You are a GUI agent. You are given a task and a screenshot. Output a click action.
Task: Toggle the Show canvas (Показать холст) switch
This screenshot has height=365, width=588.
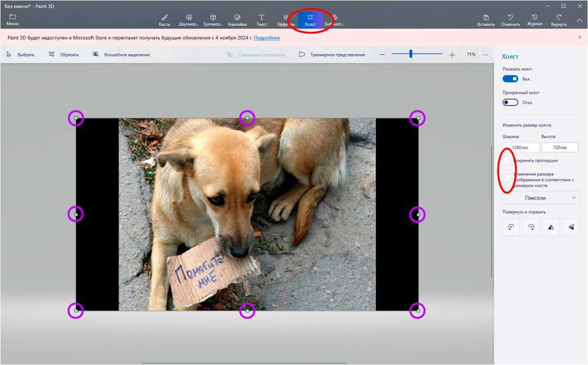(x=510, y=79)
